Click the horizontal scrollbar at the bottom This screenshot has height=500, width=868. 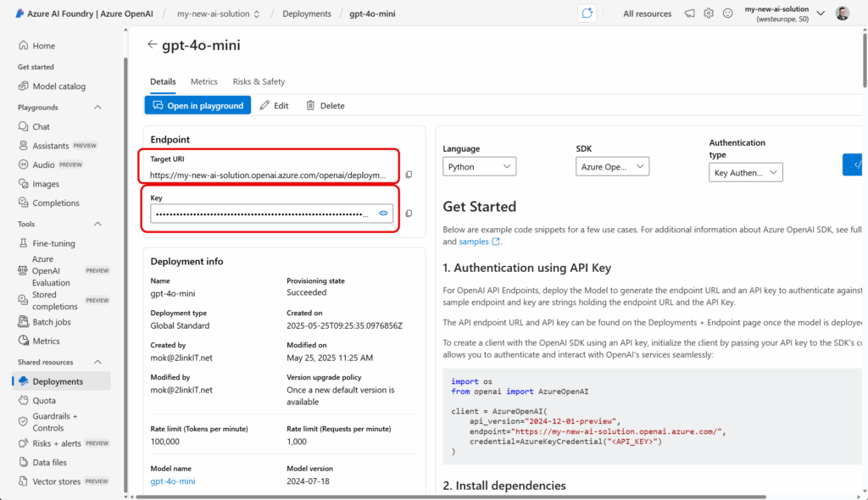451,497
